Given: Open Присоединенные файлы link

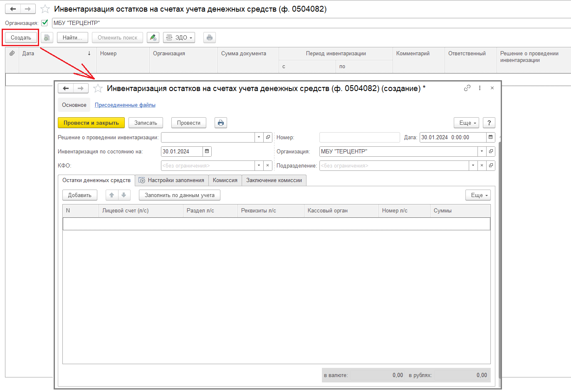Looking at the screenshot, I should pyautogui.click(x=125, y=105).
